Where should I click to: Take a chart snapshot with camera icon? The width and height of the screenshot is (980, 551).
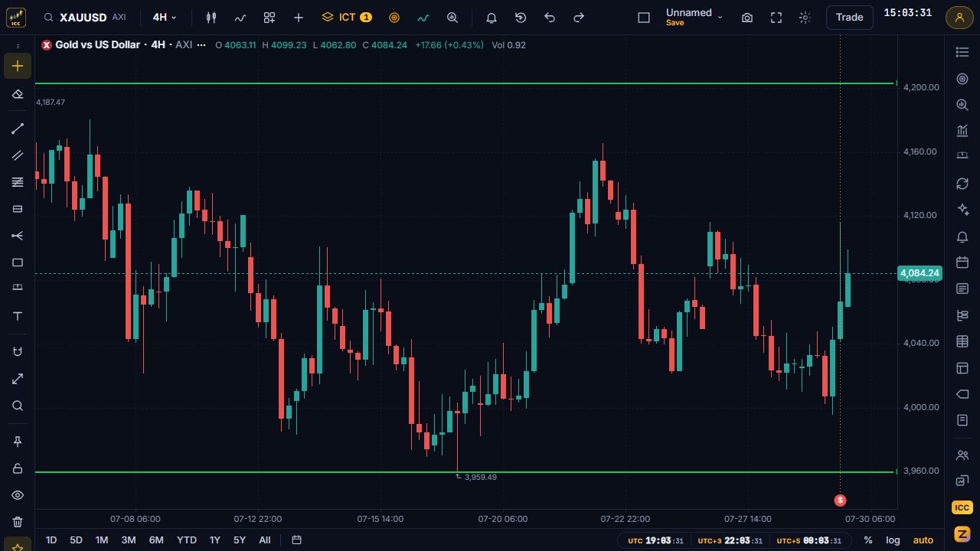tap(747, 17)
